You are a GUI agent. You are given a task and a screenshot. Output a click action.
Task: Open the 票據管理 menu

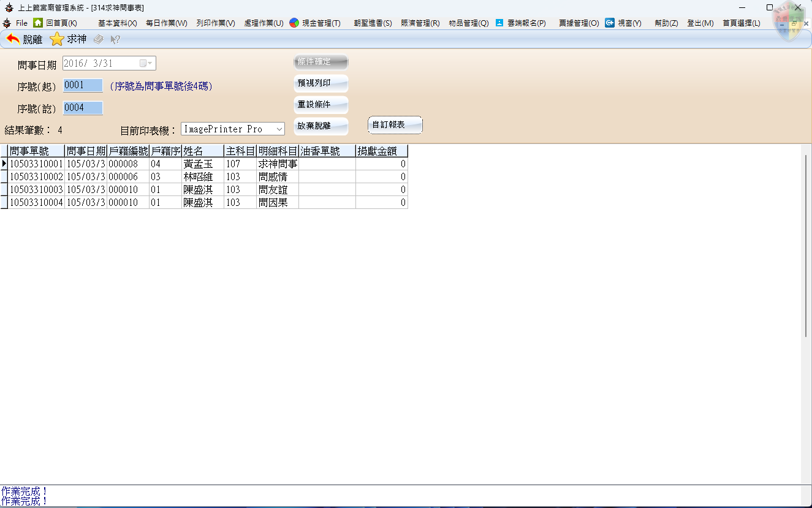pyautogui.click(x=579, y=23)
